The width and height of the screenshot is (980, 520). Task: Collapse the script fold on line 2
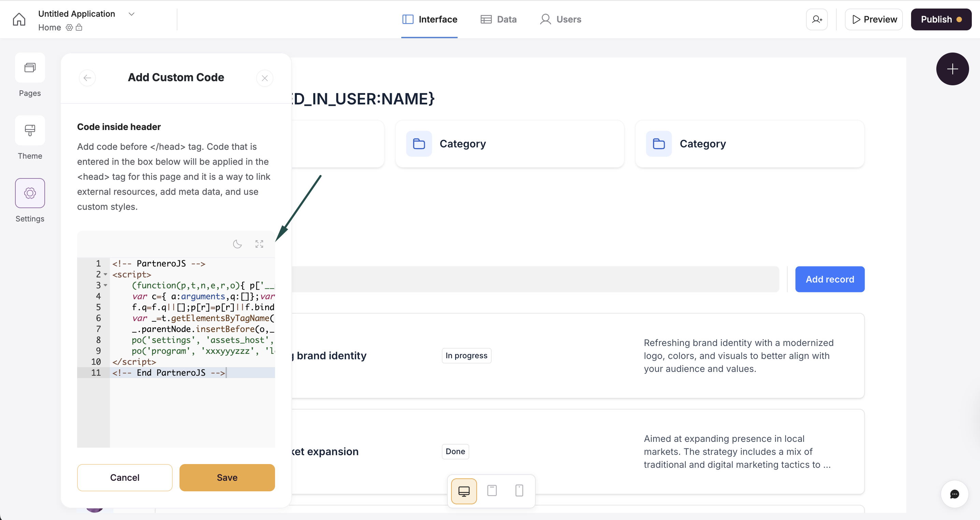(x=105, y=275)
